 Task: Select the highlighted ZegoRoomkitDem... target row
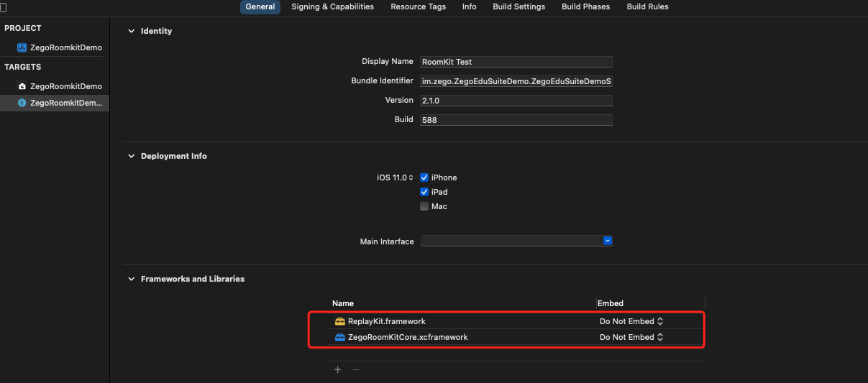pyautogui.click(x=55, y=103)
